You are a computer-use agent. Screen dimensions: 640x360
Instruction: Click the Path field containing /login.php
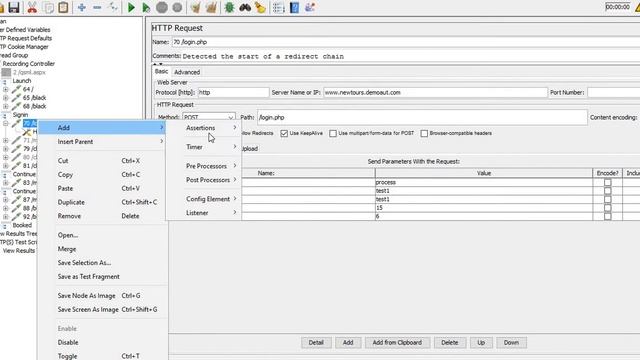422,117
